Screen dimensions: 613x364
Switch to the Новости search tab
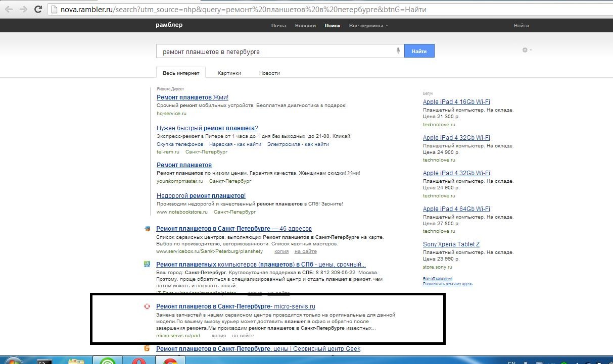[x=269, y=73]
